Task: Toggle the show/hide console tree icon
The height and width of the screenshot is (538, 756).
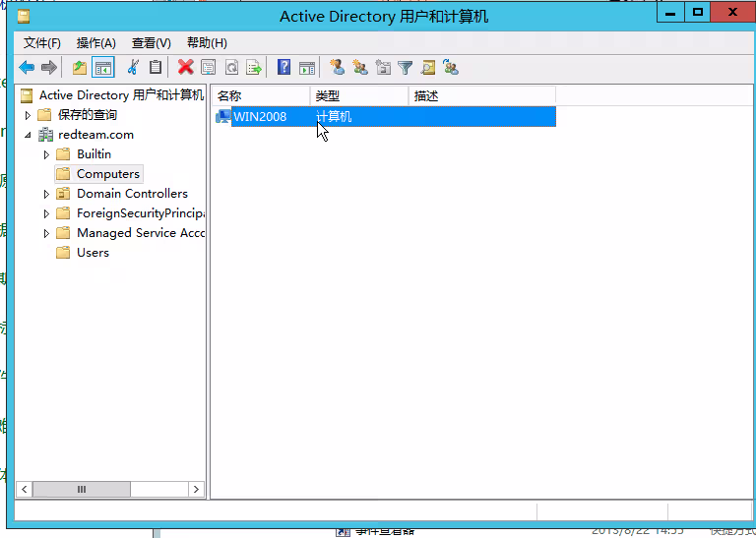Action: [102, 68]
